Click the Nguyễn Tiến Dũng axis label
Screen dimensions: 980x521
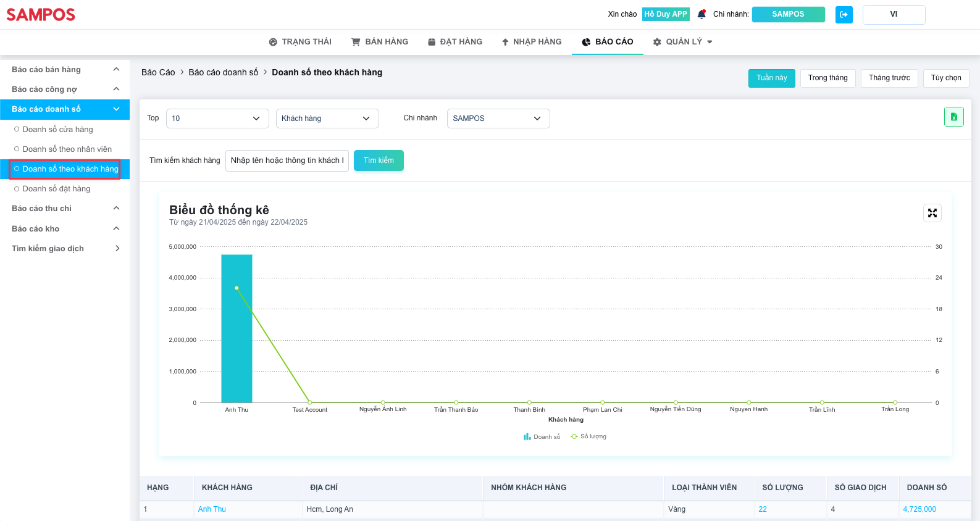tap(676, 409)
